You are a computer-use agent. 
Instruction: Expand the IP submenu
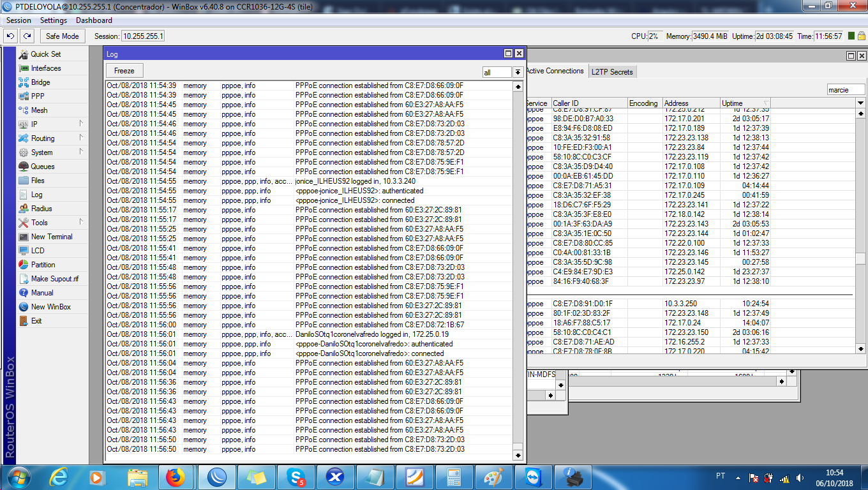pos(81,124)
